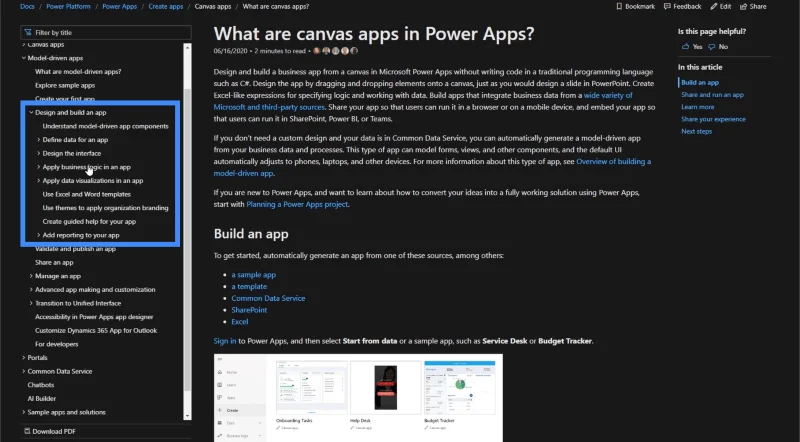Screen dimensions: 800x442
Task: Expand the Manage an app node
Action: click(x=31, y=276)
